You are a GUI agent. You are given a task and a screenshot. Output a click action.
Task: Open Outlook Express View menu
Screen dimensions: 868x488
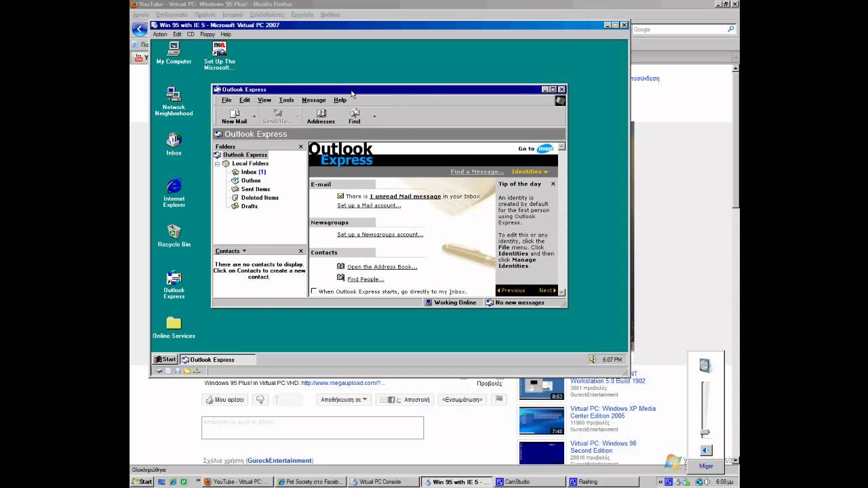[x=264, y=100]
